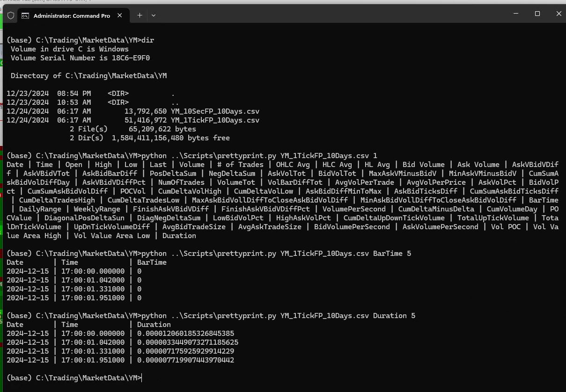Click the administrator shield icon
566x392 pixels.
coord(11,15)
